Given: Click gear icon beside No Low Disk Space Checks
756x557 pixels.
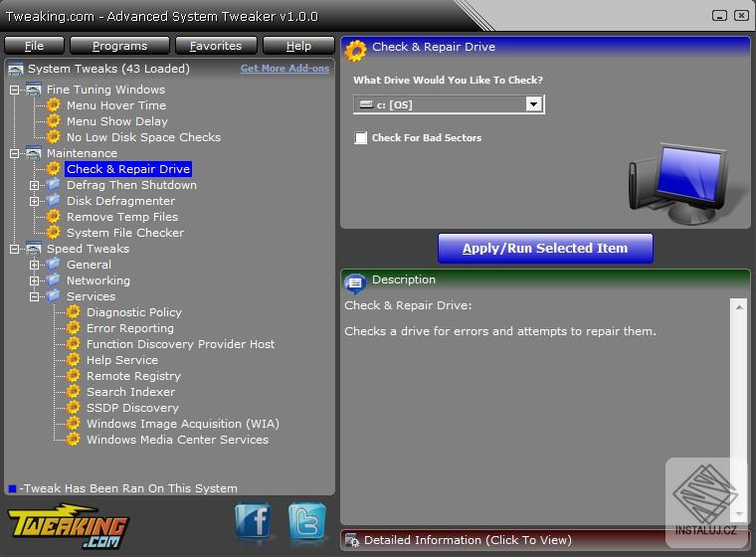Looking at the screenshot, I should coord(53,137).
